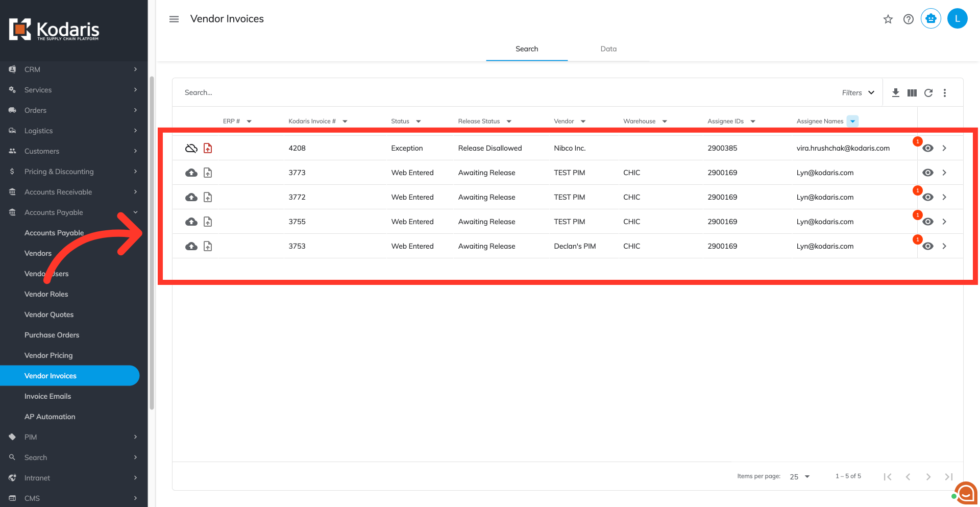Click cloud upload icon for invoice 3772
The width and height of the screenshot is (980, 507).
pos(191,197)
